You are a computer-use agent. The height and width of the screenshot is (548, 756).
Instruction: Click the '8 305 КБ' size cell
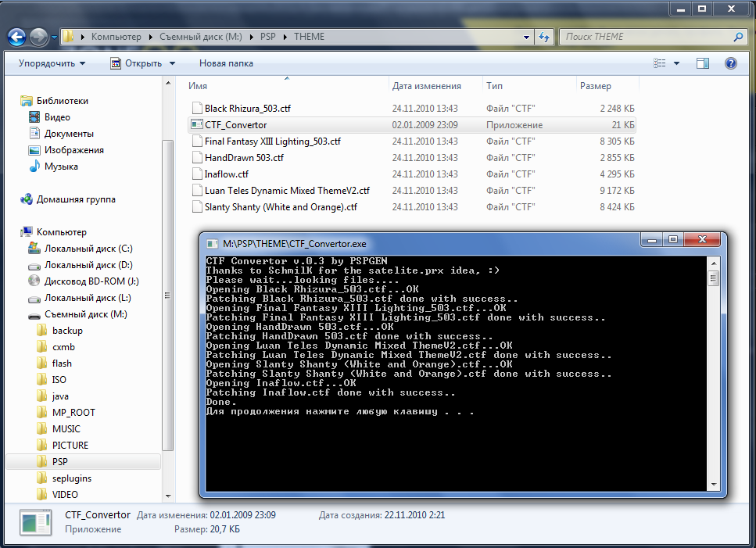(x=617, y=141)
